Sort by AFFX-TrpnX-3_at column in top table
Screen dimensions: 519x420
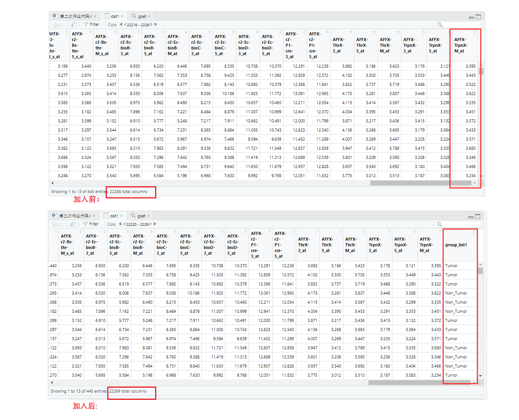[423, 32]
